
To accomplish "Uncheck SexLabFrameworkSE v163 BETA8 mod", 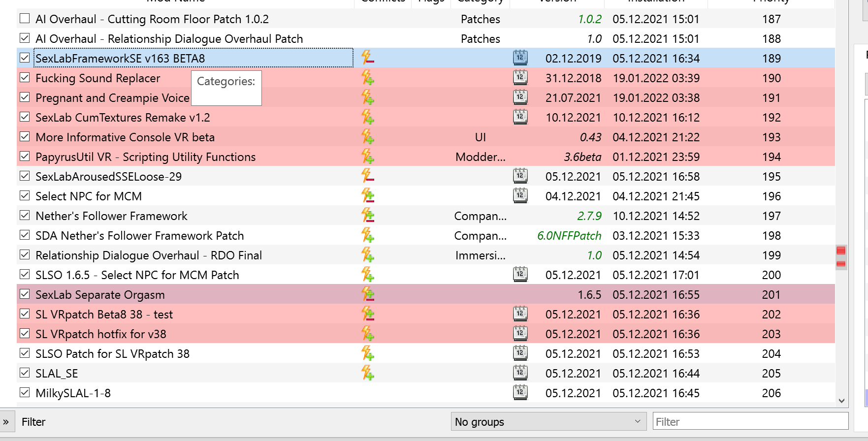I will [x=25, y=58].
